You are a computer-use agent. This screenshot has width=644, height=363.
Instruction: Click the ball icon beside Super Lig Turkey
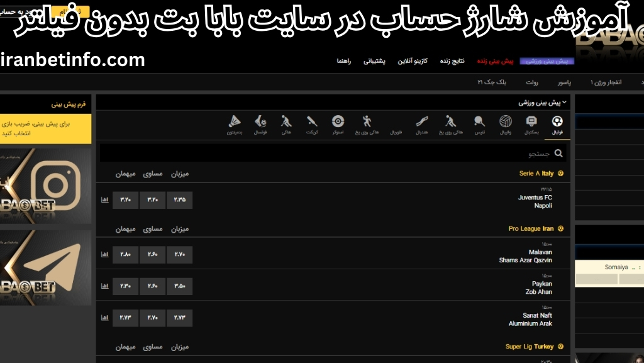[x=560, y=346]
